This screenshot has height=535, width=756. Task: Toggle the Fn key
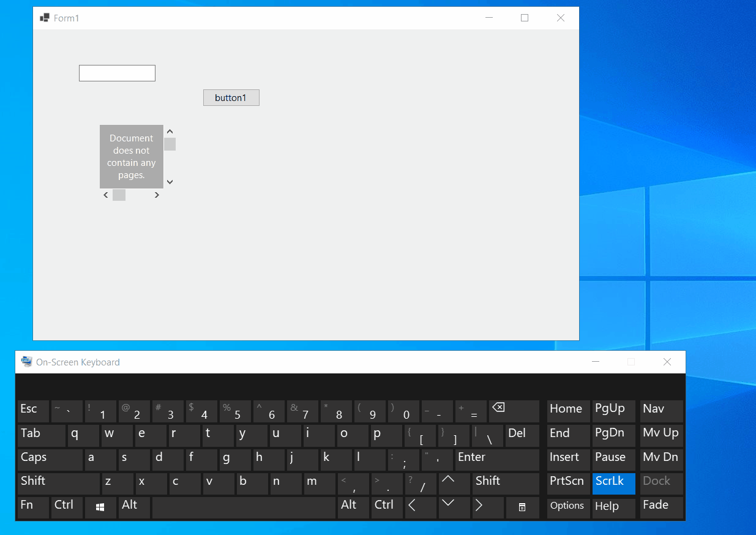(x=33, y=507)
